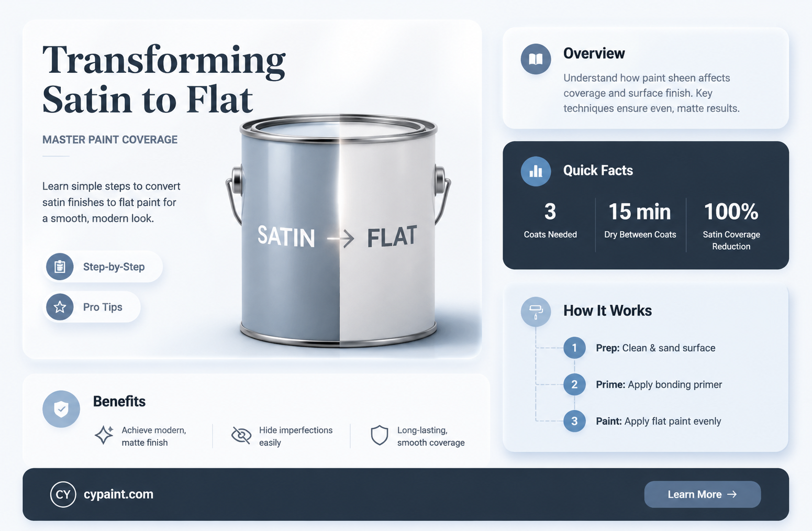
Task: Click the Paint: Apply flat paint evenly step
Action: tap(658, 421)
